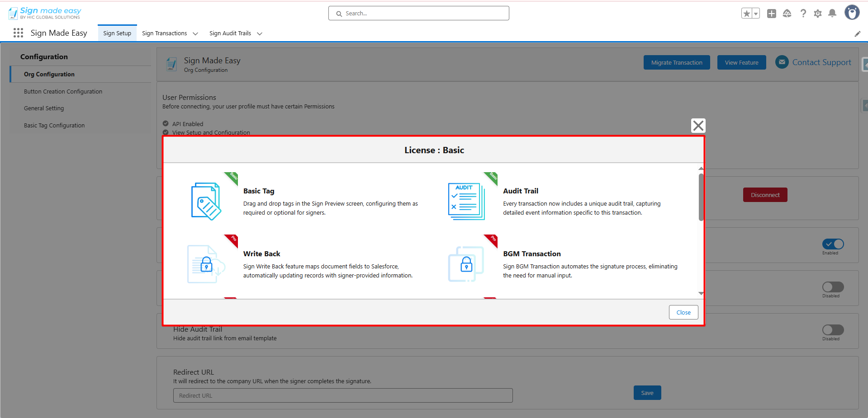Click the View Feature button
The height and width of the screenshot is (418, 868).
(741, 62)
